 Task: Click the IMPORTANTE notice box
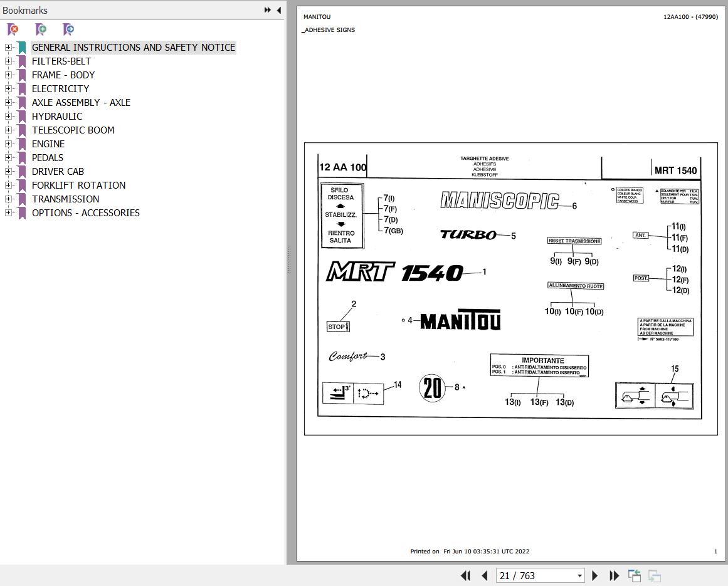pos(539,365)
